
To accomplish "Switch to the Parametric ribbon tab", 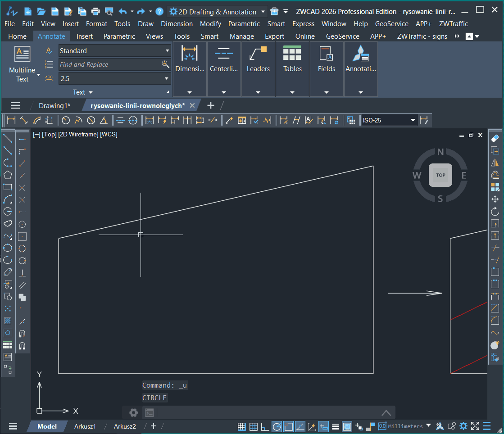I will coord(119,36).
